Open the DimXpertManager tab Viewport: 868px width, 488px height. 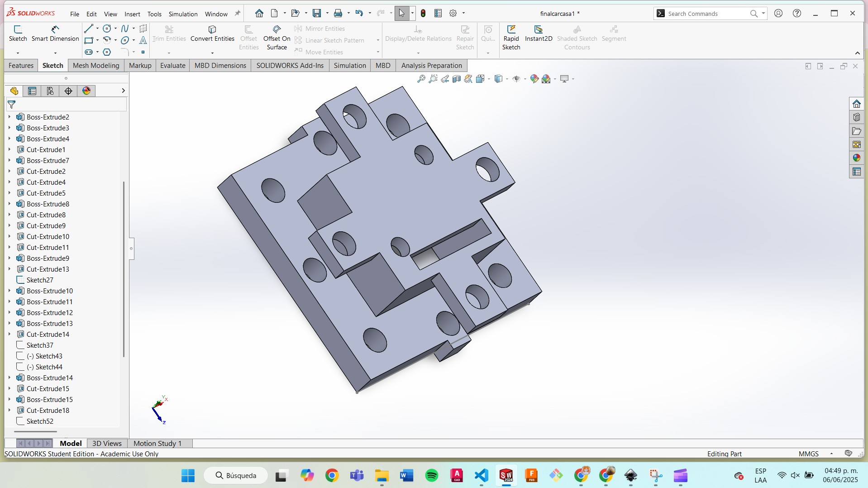click(68, 91)
